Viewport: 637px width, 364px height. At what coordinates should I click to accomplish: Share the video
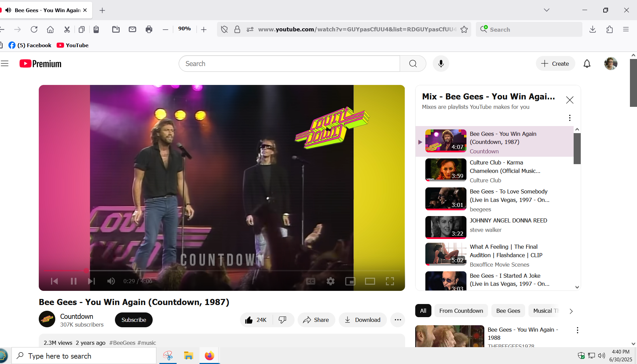pyautogui.click(x=316, y=320)
